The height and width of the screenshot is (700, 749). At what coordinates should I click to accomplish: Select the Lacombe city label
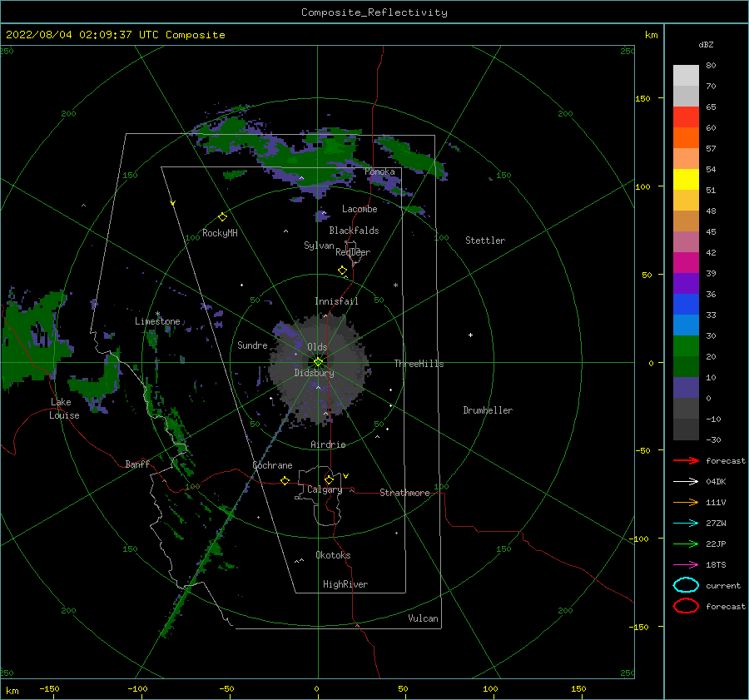pos(360,209)
